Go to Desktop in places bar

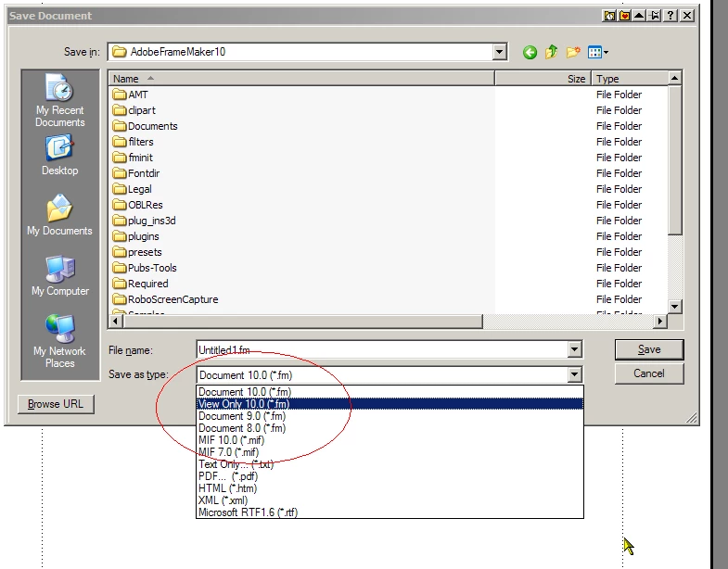60,155
